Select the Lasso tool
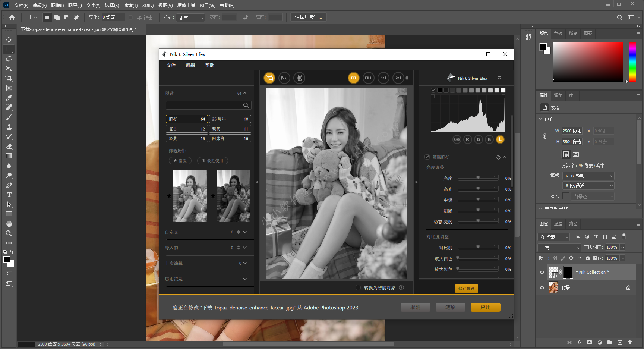 coord(9,59)
